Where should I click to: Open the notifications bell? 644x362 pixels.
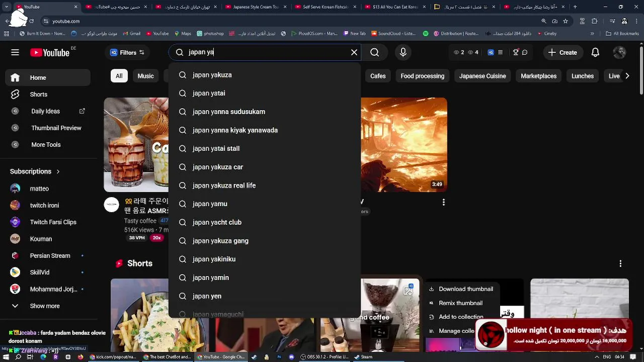595,52
